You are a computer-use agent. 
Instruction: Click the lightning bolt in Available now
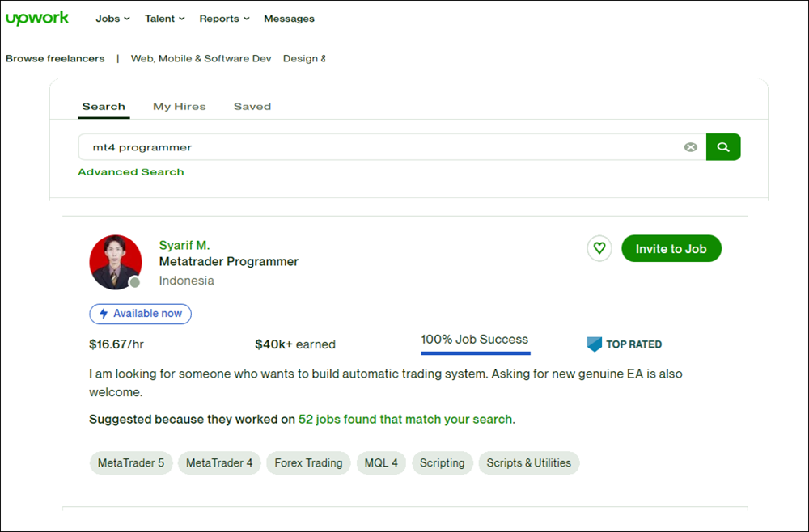coord(104,314)
